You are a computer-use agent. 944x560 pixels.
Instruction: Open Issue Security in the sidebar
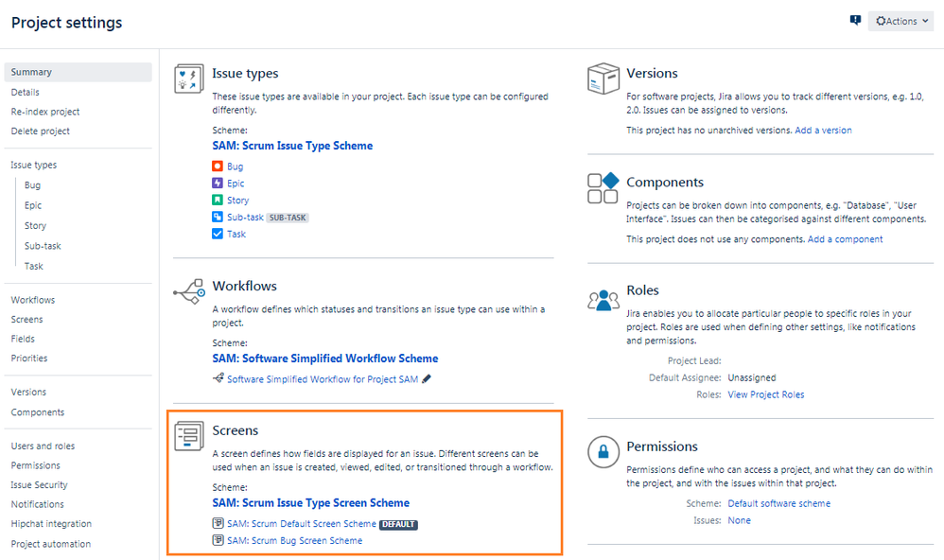click(x=39, y=484)
